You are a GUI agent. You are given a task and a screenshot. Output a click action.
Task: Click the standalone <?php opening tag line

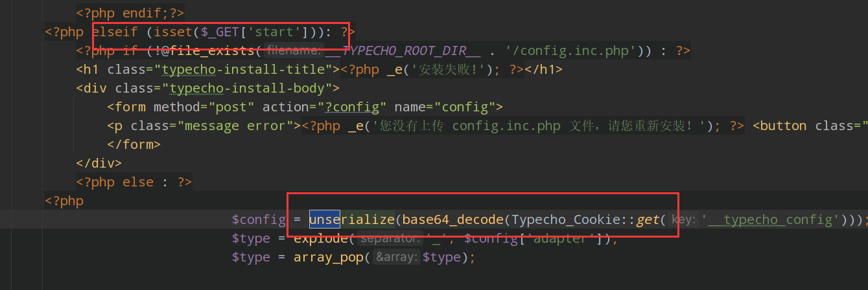click(64, 201)
